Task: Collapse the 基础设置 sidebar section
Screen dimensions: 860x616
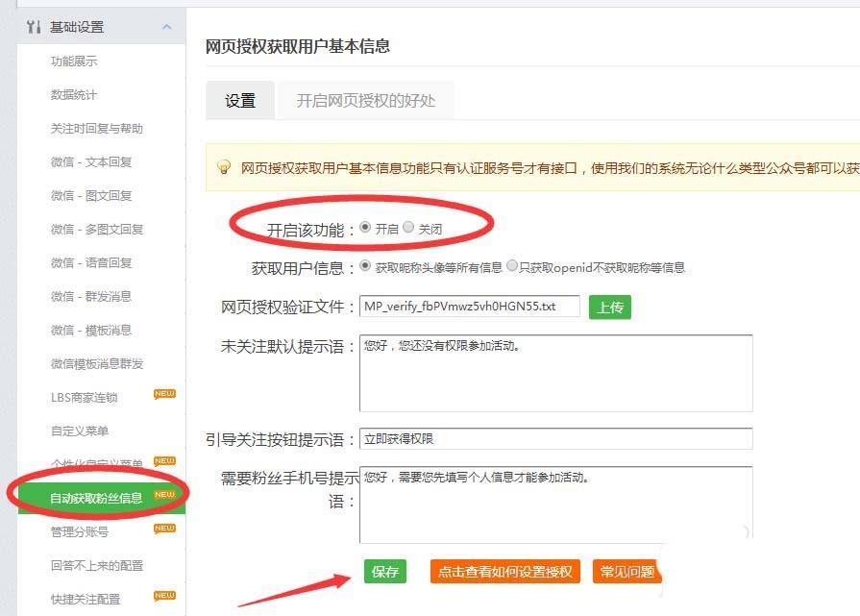Action: click(x=165, y=26)
